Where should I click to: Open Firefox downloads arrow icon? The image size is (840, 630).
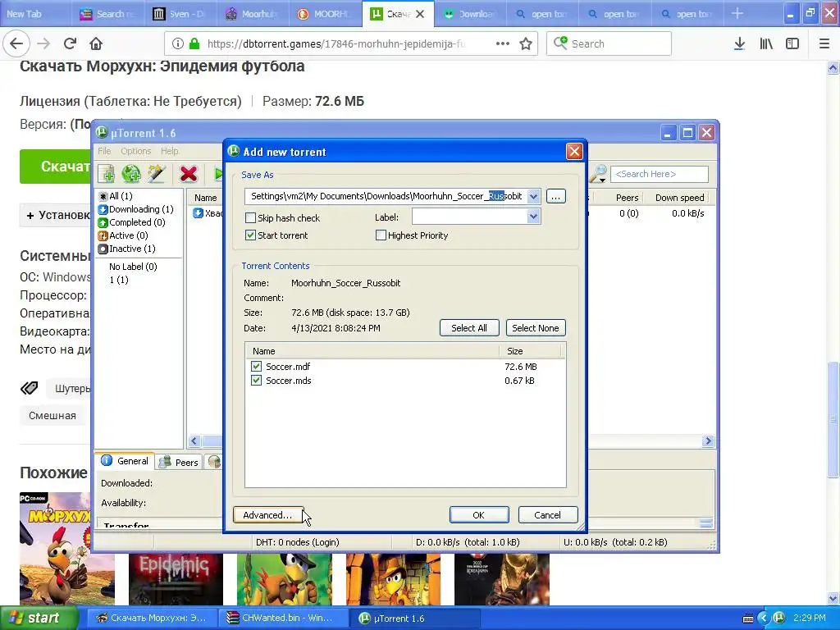[739, 44]
